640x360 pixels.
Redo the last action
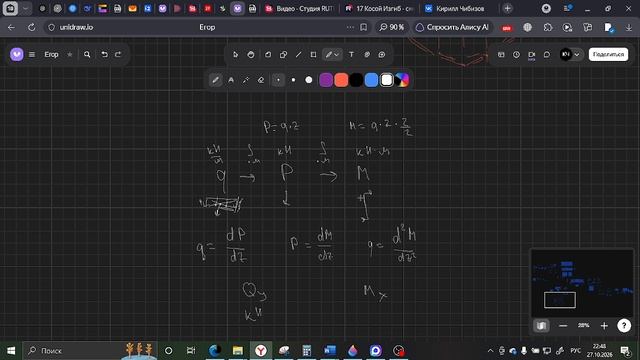(118, 54)
